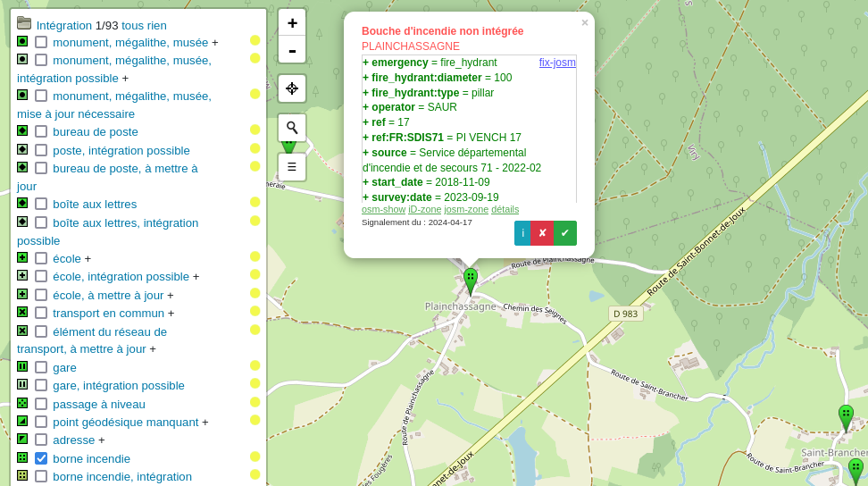Select 'rien' to disable all Intégration items
The height and width of the screenshot is (486, 868).
[156, 25]
